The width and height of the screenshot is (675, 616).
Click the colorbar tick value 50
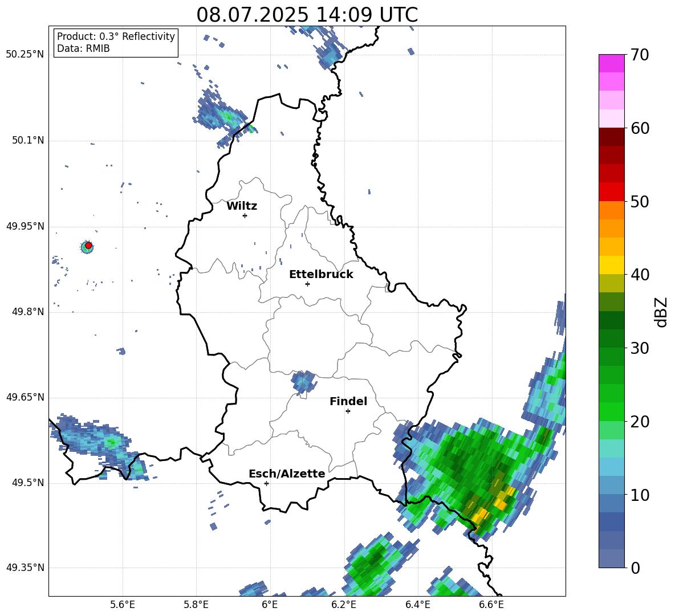pyautogui.click(x=640, y=201)
